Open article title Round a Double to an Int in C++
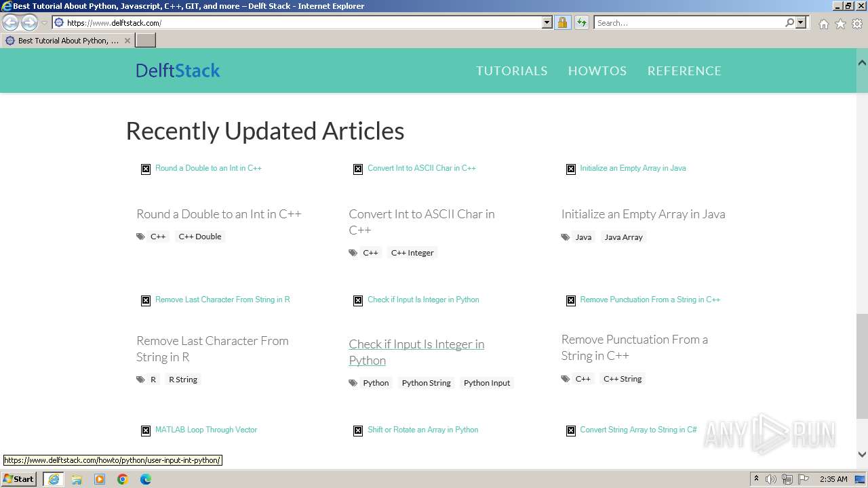This screenshot has height=488, width=868. 218,214
